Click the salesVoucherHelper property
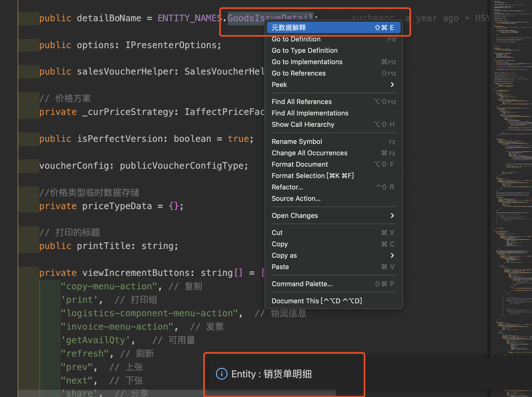This screenshot has width=532, height=397. pyautogui.click(x=125, y=71)
